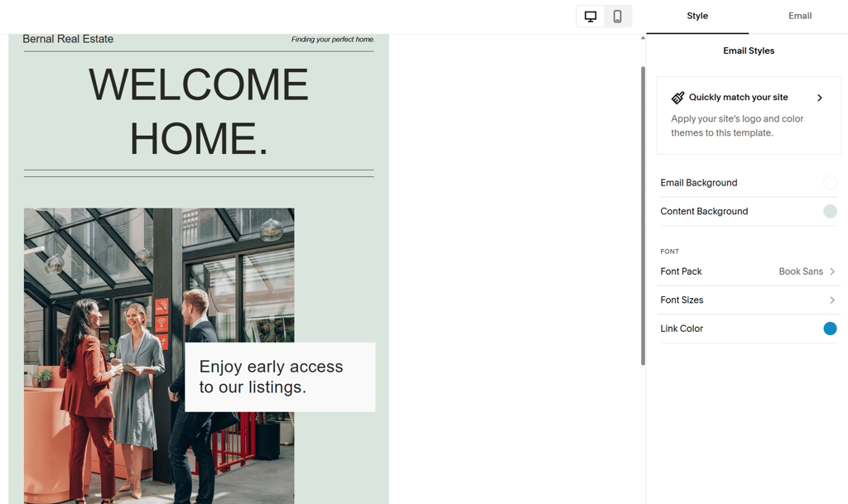Click the Link Color label
Screen dimensions: 848x504
[682, 329]
